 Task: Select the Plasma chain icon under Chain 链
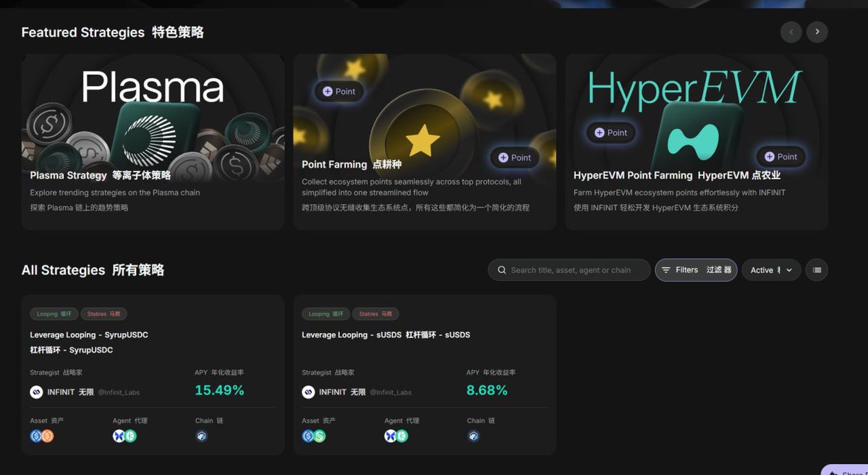click(201, 436)
